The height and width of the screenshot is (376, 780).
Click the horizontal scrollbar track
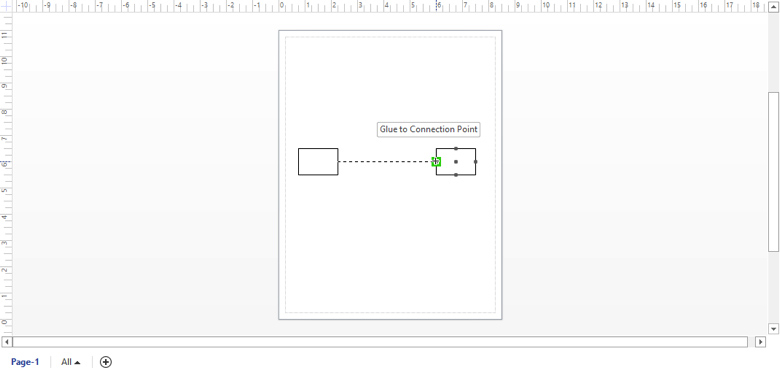point(380,342)
